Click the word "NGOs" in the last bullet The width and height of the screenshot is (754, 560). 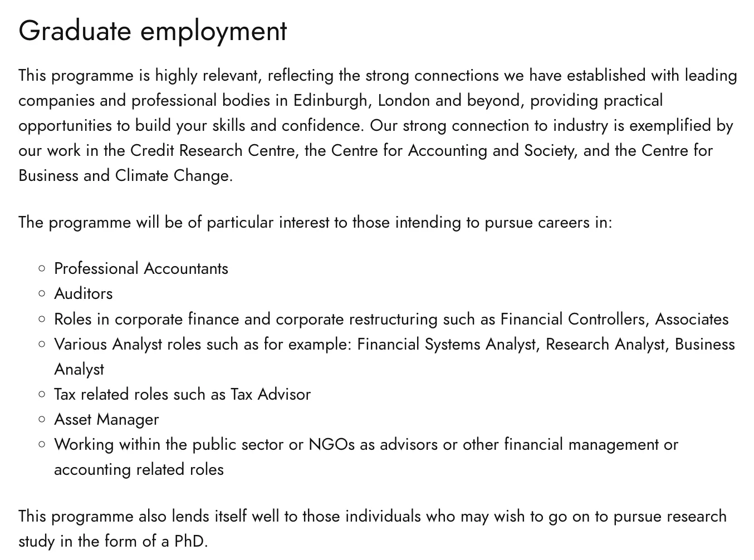tap(331, 445)
